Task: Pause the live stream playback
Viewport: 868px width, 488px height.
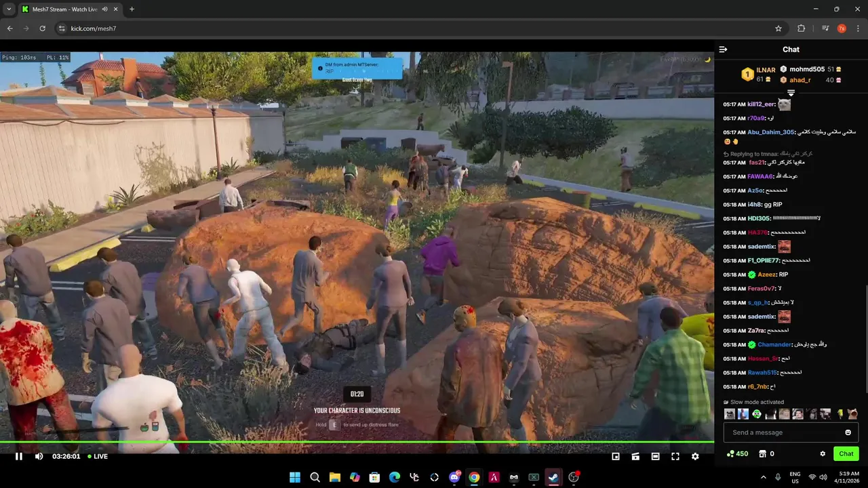Action: [19, 456]
